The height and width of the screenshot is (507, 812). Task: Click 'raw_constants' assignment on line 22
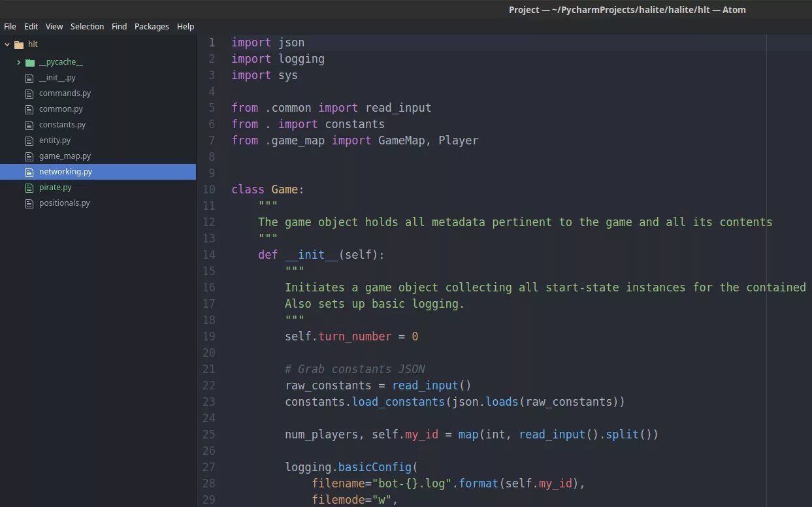point(328,385)
